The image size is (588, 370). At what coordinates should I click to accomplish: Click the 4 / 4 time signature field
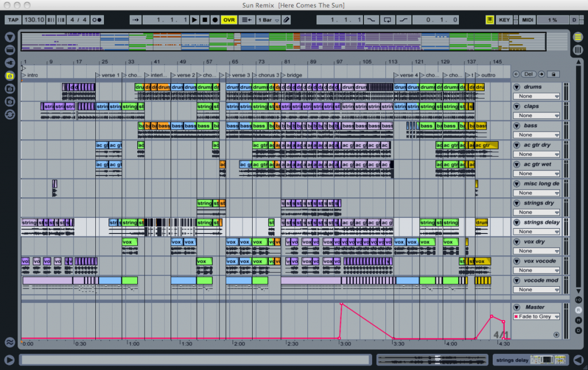pyautogui.click(x=78, y=20)
